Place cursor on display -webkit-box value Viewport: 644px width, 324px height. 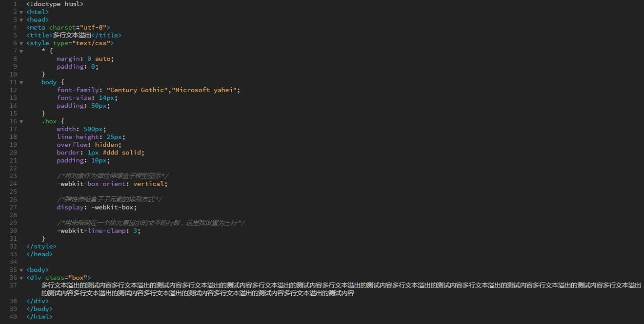click(114, 207)
